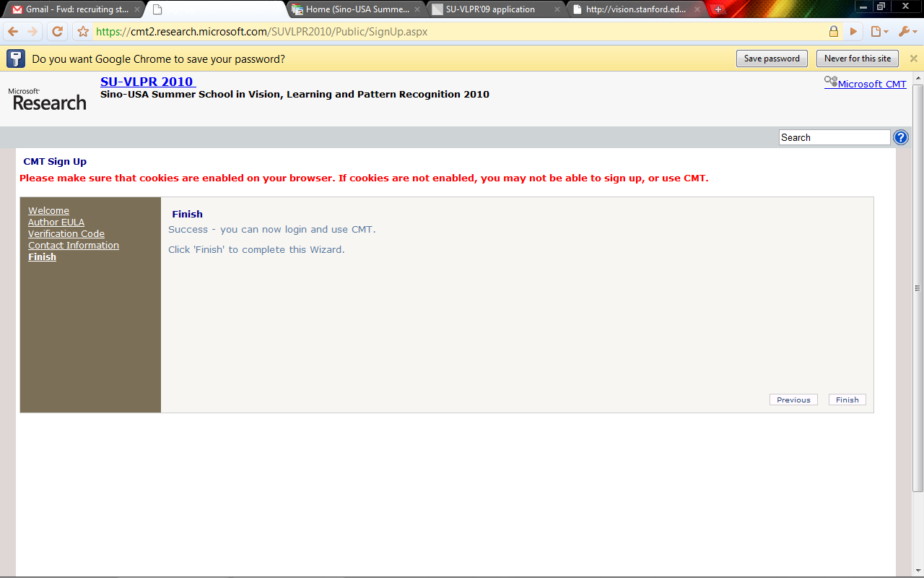Click the padlock security icon in address bar
This screenshot has height=578, width=924.
point(834,32)
